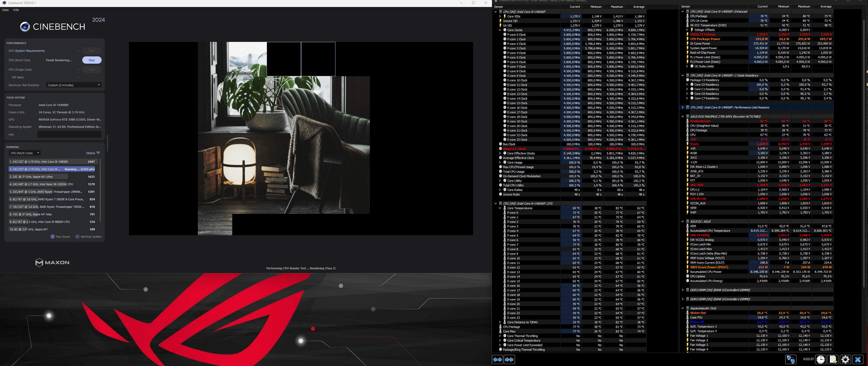Click Cinebench app icon in title bar

pos(4,3)
